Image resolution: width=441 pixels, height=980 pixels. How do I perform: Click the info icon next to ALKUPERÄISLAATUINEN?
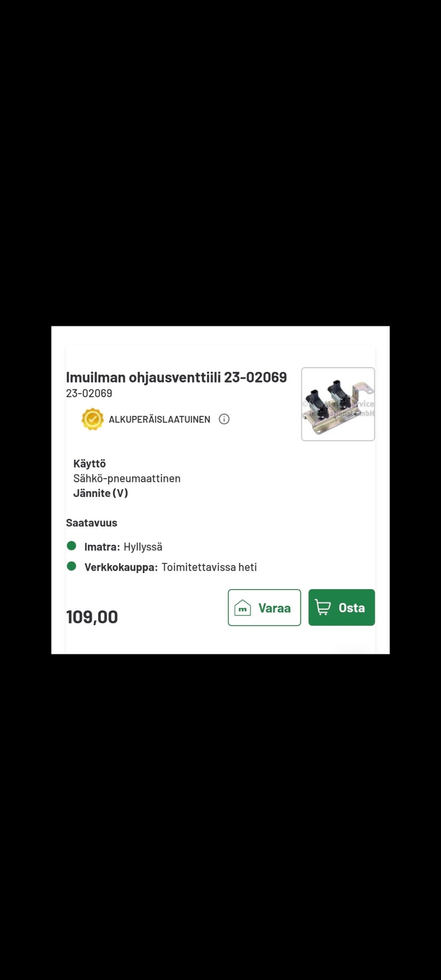[224, 419]
